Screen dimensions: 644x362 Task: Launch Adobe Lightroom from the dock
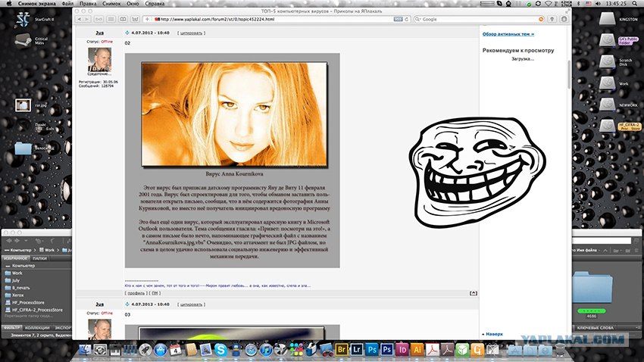(x=356, y=350)
